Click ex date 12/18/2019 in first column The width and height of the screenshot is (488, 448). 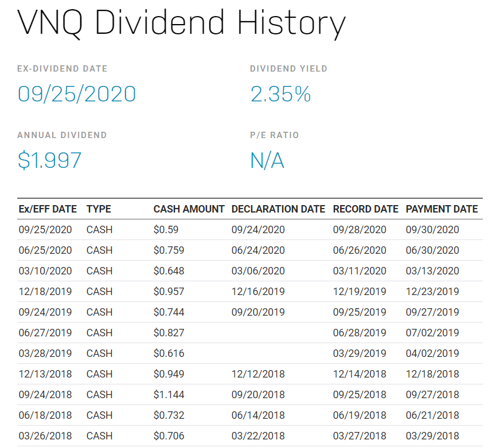pos(45,292)
